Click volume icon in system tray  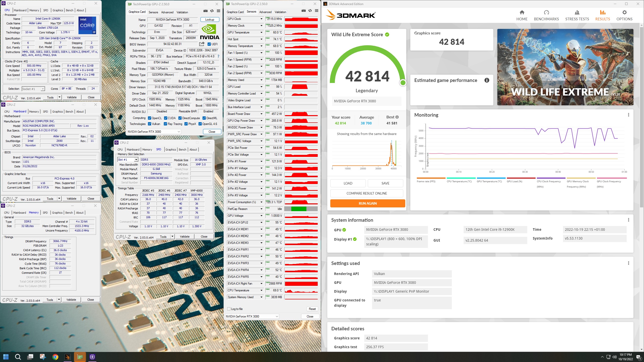(614, 357)
